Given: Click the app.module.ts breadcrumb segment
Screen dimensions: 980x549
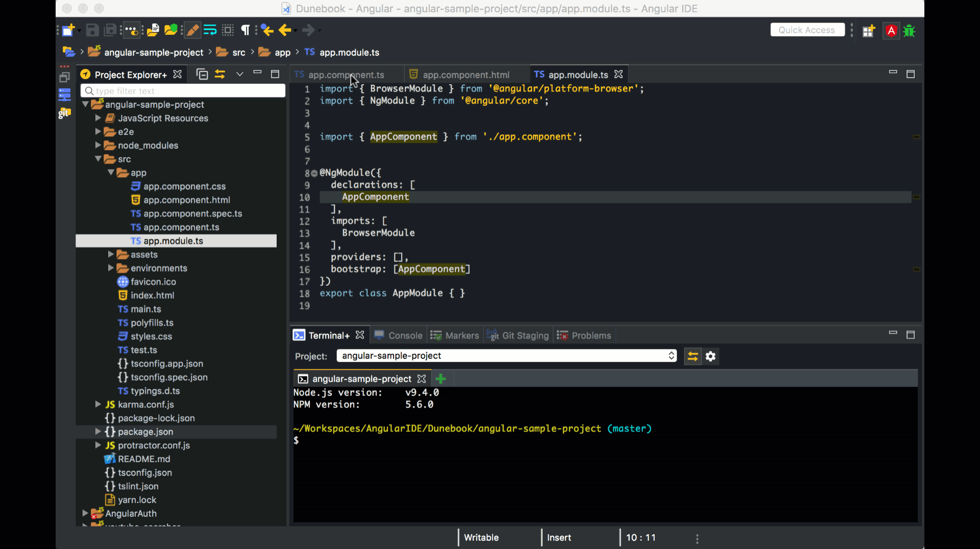Looking at the screenshot, I should [349, 53].
